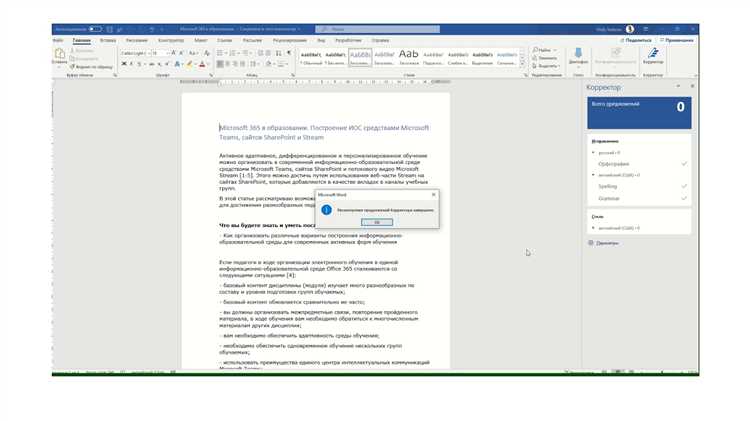Toggle Bold formatting
The width and height of the screenshot is (750, 421).
click(x=124, y=64)
